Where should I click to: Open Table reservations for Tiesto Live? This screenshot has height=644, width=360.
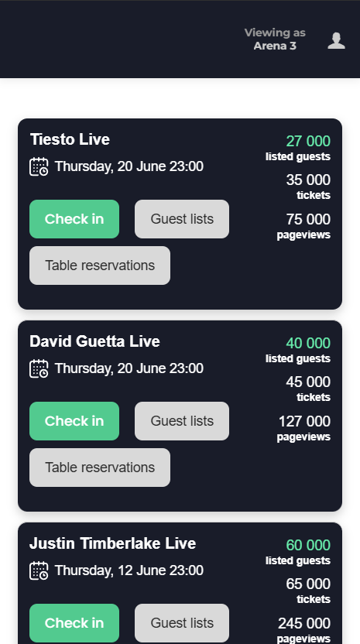(x=100, y=265)
